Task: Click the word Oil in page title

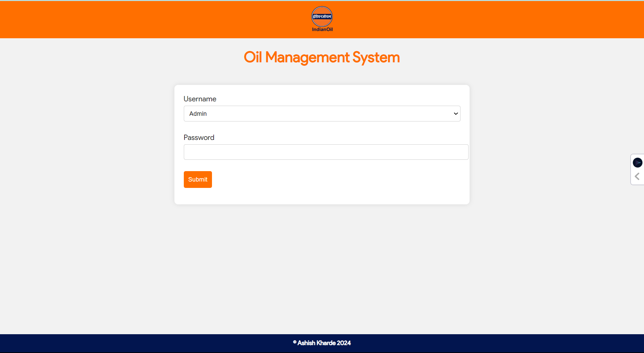Action: point(253,57)
